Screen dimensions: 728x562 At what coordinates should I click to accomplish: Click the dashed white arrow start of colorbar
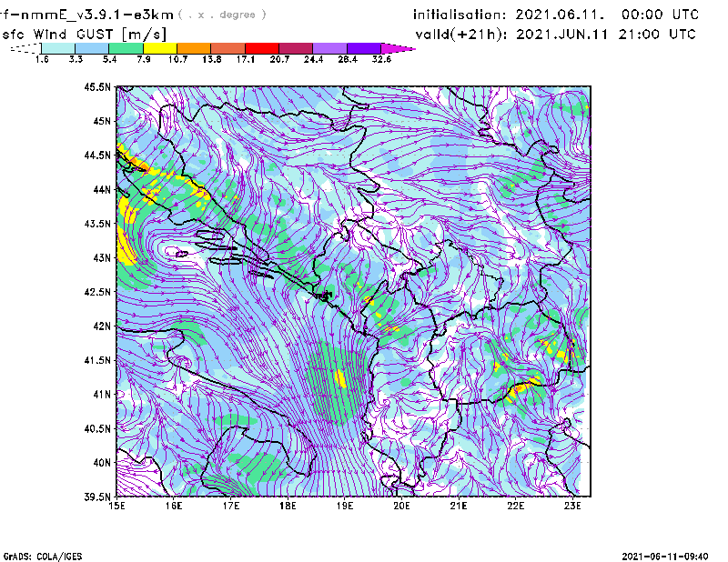(x=25, y=48)
